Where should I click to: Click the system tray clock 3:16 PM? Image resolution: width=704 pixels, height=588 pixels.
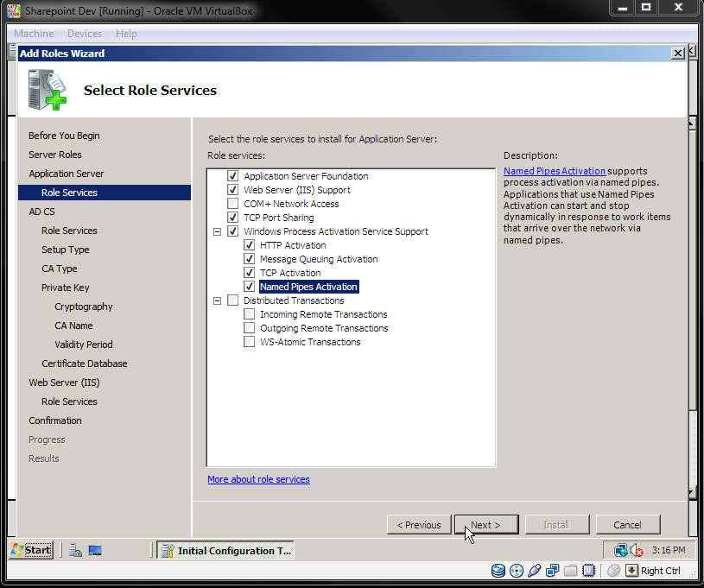click(x=669, y=550)
